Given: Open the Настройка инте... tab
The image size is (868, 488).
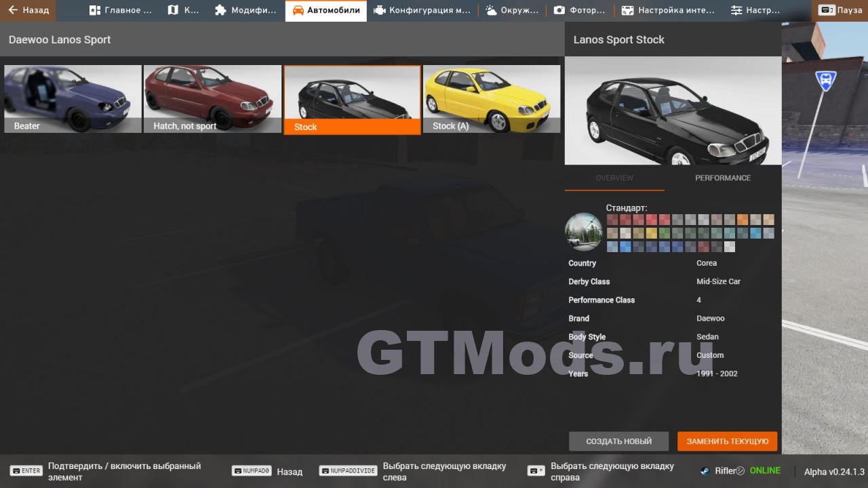Looking at the screenshot, I should 668,10.
